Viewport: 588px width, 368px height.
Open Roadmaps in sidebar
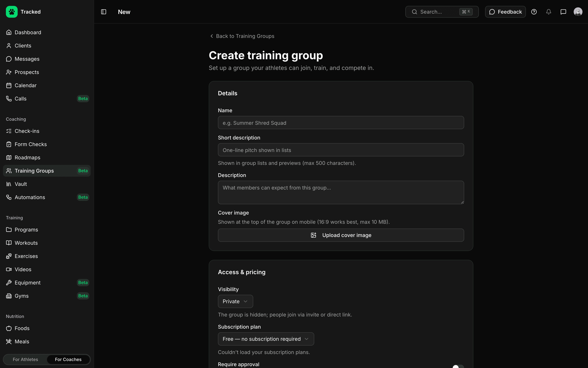(x=47, y=158)
